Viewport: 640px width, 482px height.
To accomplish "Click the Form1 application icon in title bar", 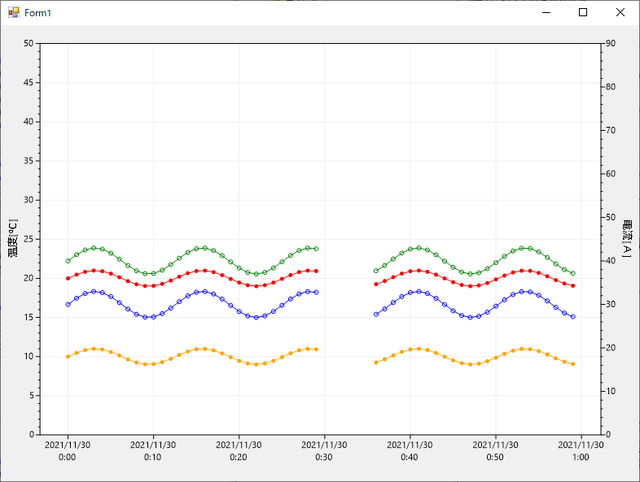I will [x=13, y=12].
